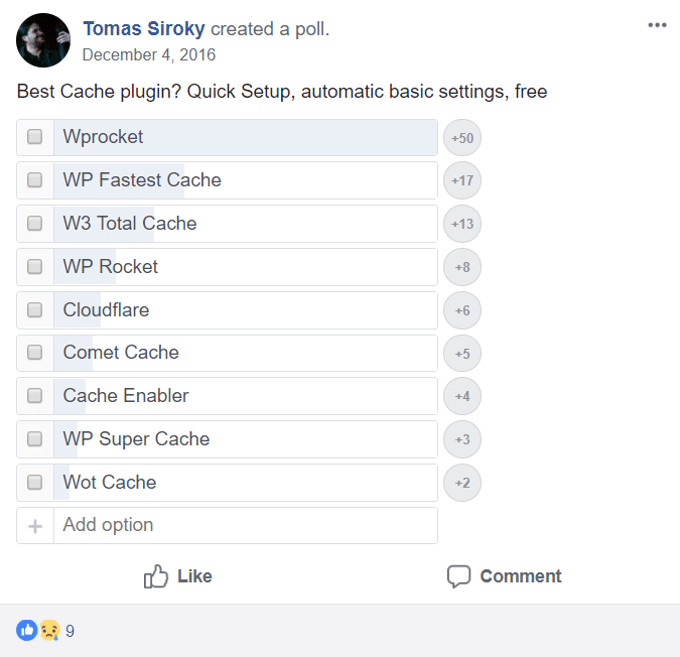The width and height of the screenshot is (680, 657).
Task: Click the sad reaction emoji
Action: click(50, 630)
